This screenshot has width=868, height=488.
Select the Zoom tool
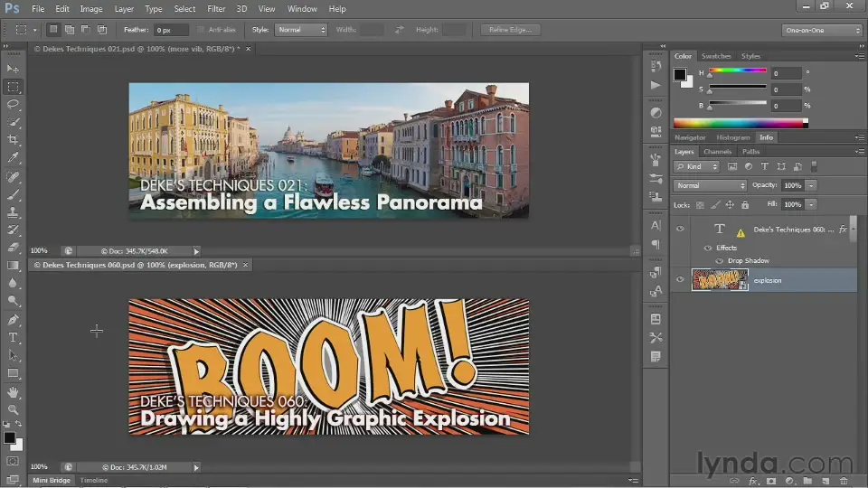point(13,410)
